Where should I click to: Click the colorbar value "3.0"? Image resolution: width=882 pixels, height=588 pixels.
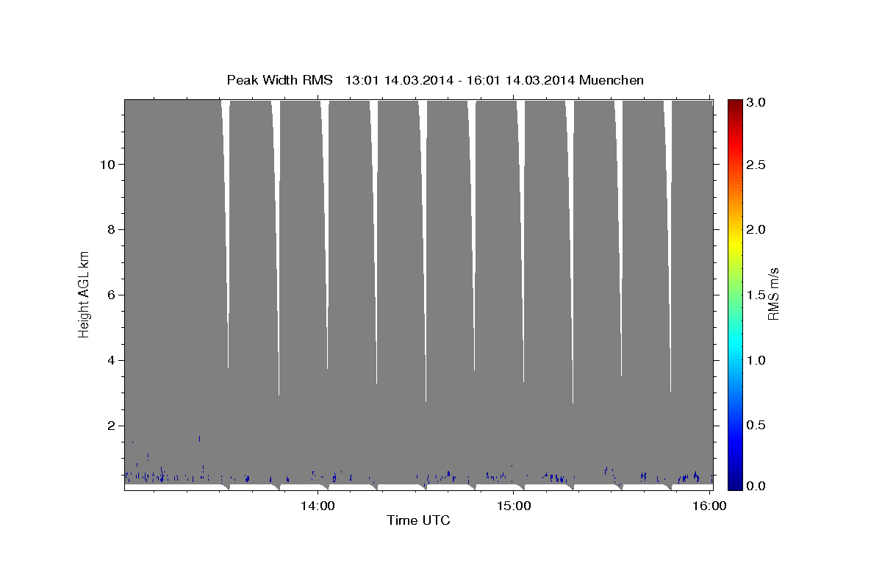(x=756, y=102)
